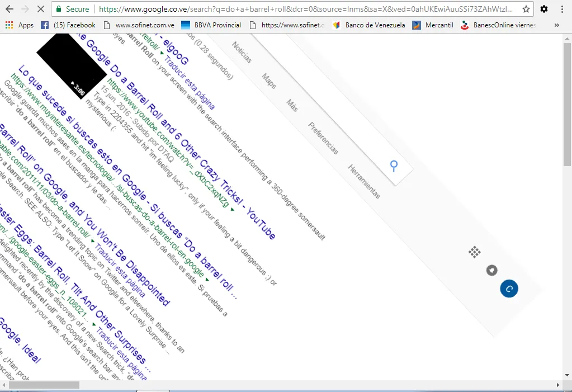Open 'Lo que sucede si buscas esto en Google' result

click(x=127, y=182)
